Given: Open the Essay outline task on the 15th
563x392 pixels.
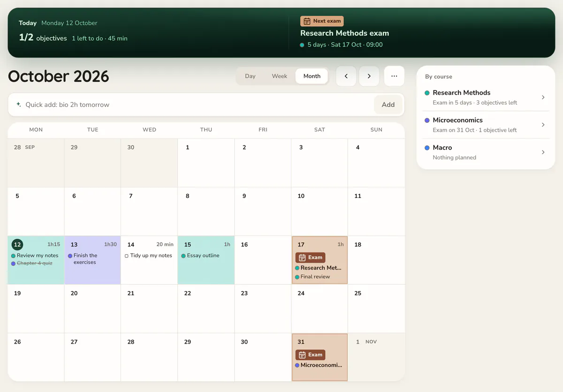Looking at the screenshot, I should 203,256.
